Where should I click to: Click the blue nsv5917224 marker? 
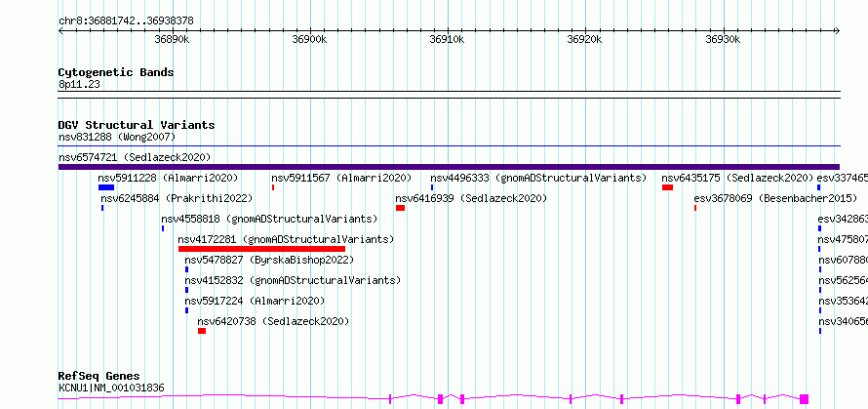point(186,310)
